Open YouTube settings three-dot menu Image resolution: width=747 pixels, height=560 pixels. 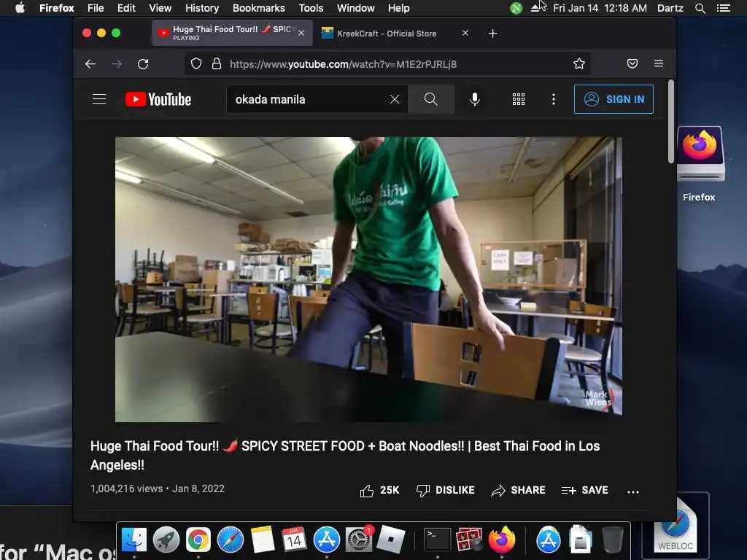pyautogui.click(x=553, y=99)
